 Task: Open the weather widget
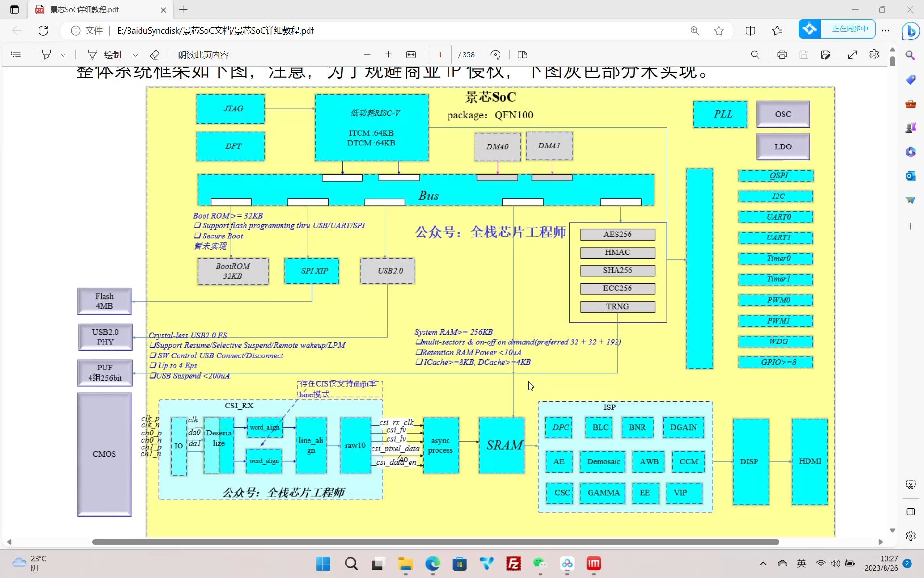click(x=30, y=563)
